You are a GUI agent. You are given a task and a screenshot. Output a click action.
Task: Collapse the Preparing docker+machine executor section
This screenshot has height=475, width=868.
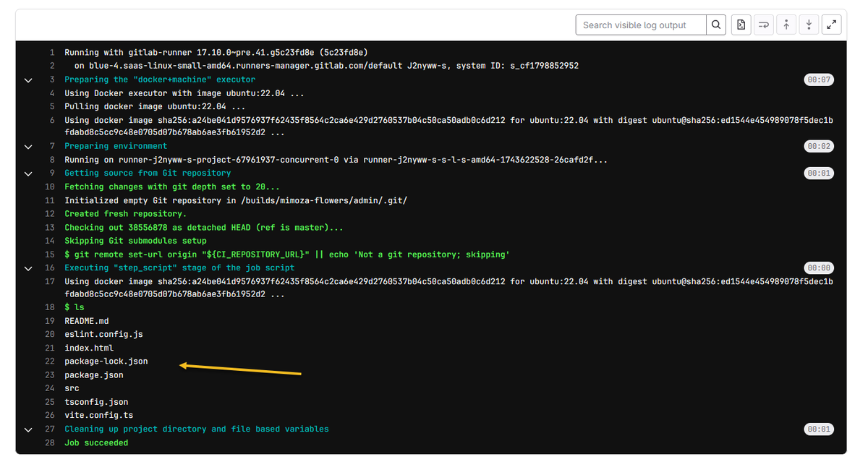[x=28, y=80]
